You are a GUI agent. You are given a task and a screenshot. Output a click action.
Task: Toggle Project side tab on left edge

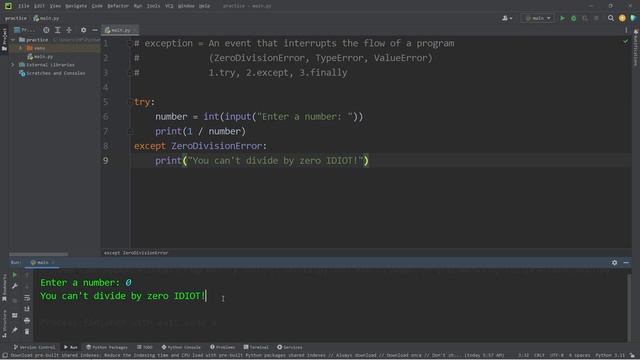[x=4, y=39]
